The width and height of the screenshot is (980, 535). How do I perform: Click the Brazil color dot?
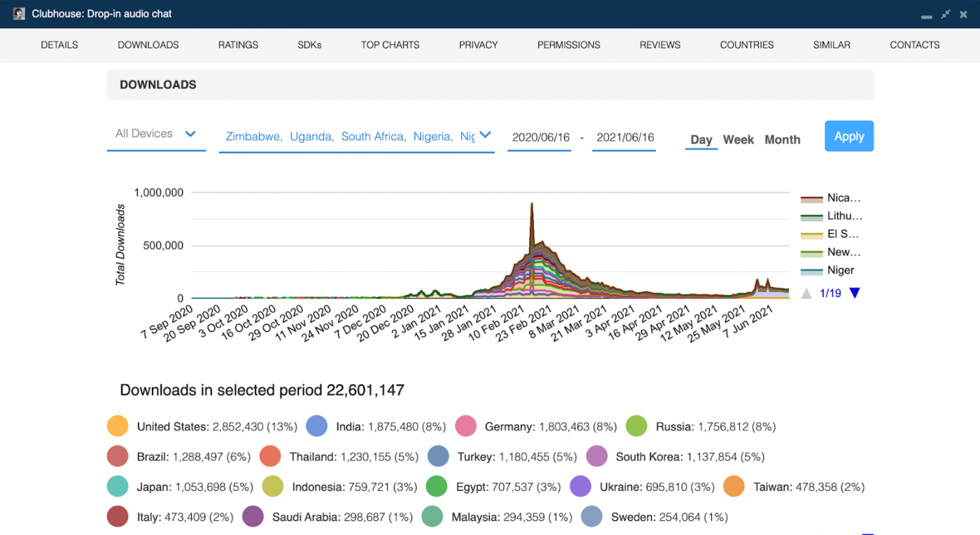tap(118, 457)
